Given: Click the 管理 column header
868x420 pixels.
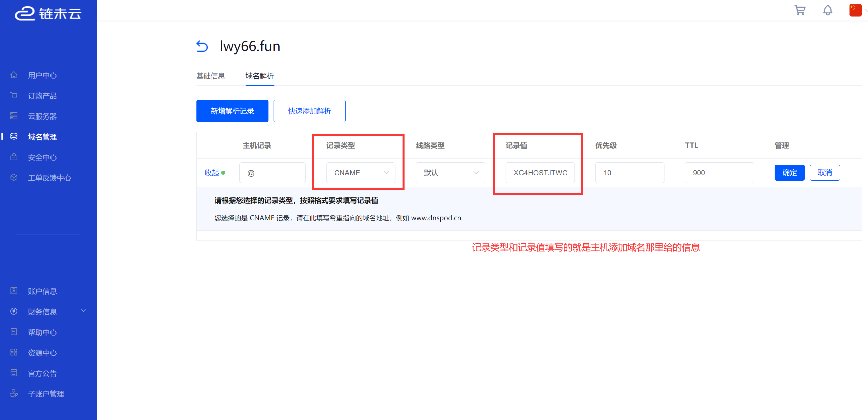Looking at the screenshot, I should (781, 145).
